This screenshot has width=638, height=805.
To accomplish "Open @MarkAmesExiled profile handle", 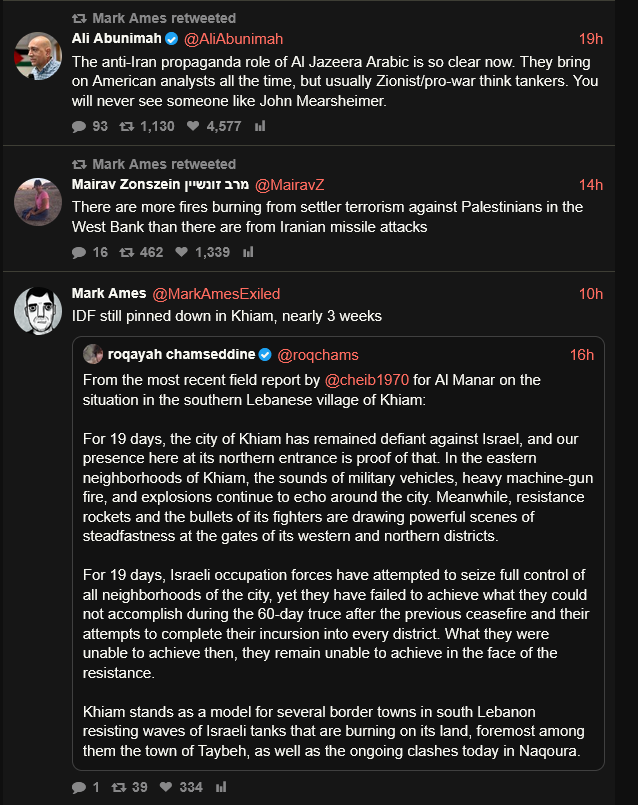I will (x=216, y=294).
